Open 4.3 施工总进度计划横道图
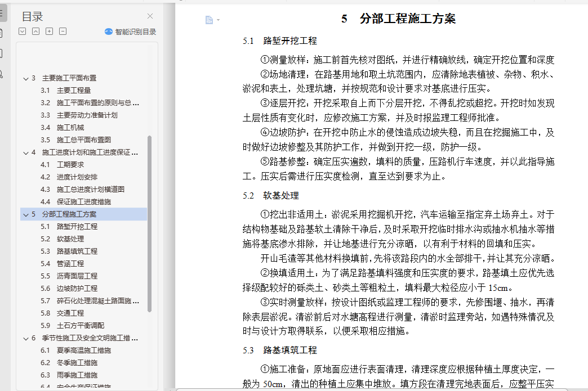Viewport: 588px width, 391px height. [x=82, y=189]
